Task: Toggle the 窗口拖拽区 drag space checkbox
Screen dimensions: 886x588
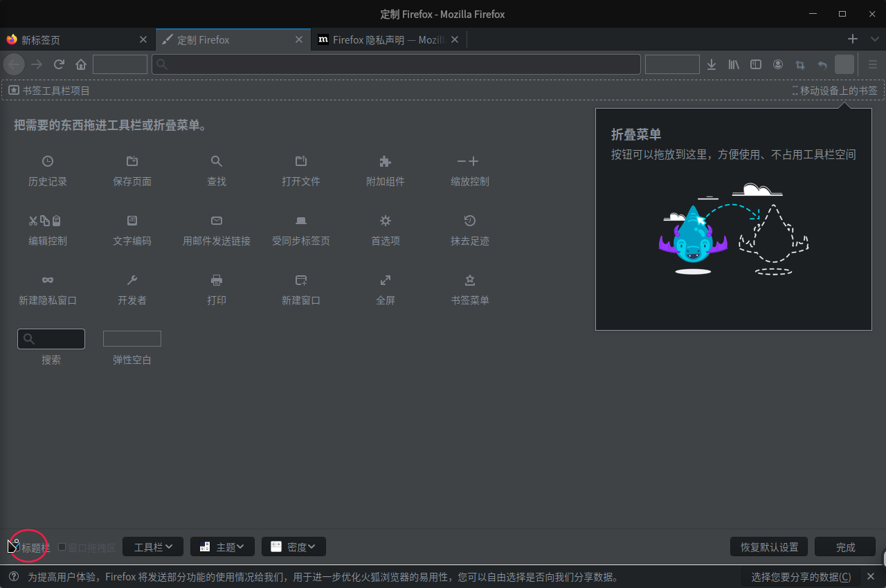Action: 62,546
